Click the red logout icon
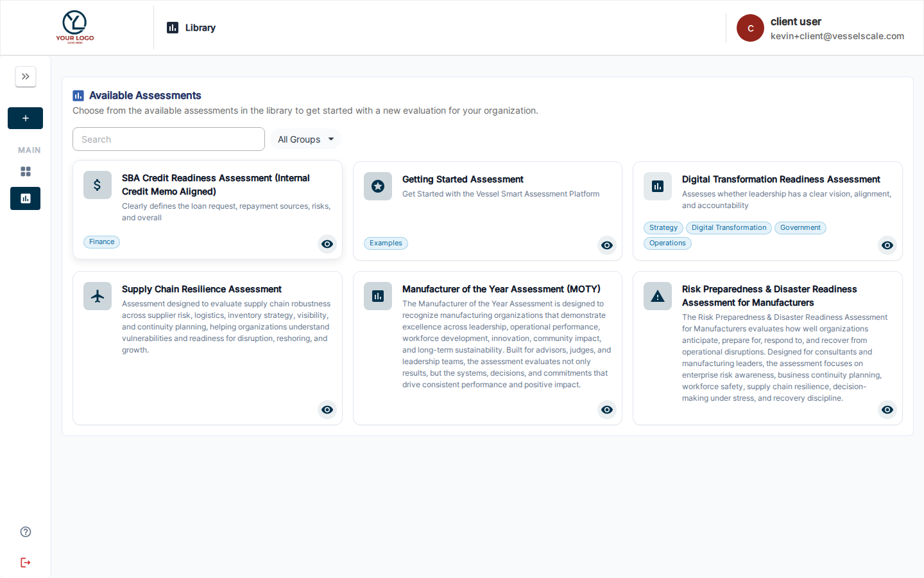The image size is (924, 578). tap(26, 563)
